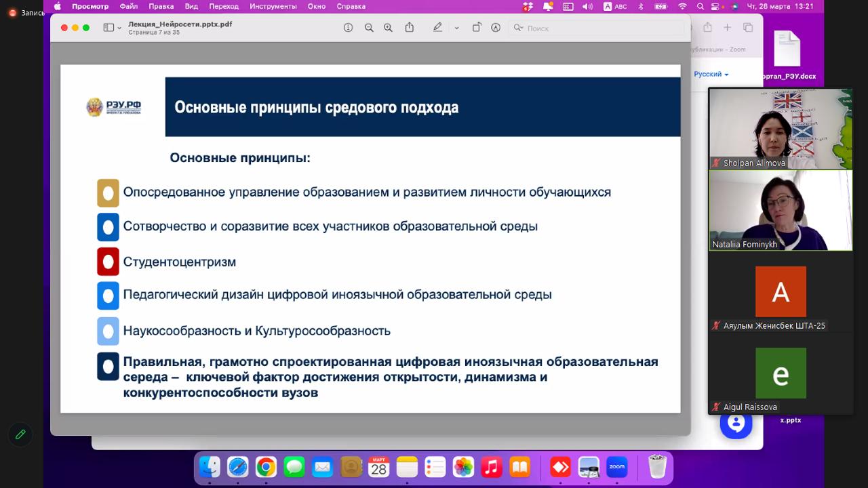Click the green pen annotation button
This screenshot has width=868, height=488.
tap(20, 434)
